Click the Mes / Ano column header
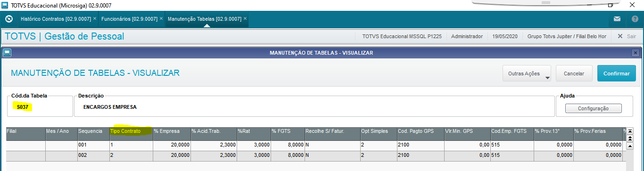Image resolution: width=644 pixels, height=171 pixels. pos(61,133)
